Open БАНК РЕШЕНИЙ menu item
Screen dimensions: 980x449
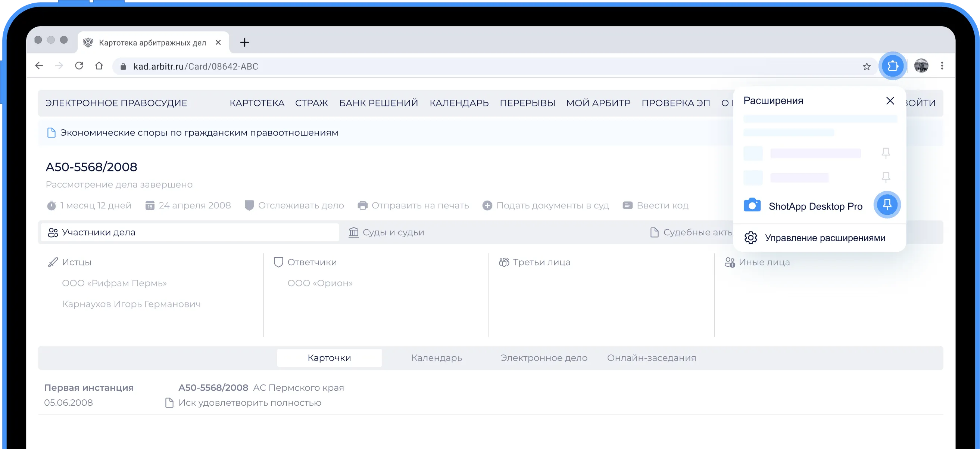pyautogui.click(x=378, y=103)
